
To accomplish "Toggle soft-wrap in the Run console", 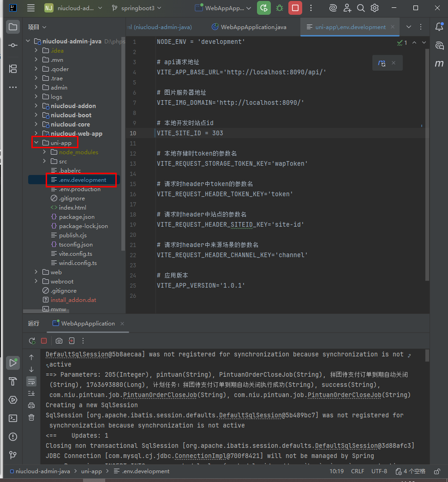I will point(31,381).
